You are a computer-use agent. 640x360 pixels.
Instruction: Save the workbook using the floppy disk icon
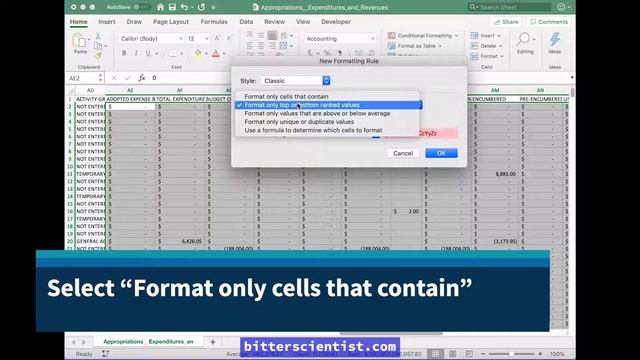(172, 7)
